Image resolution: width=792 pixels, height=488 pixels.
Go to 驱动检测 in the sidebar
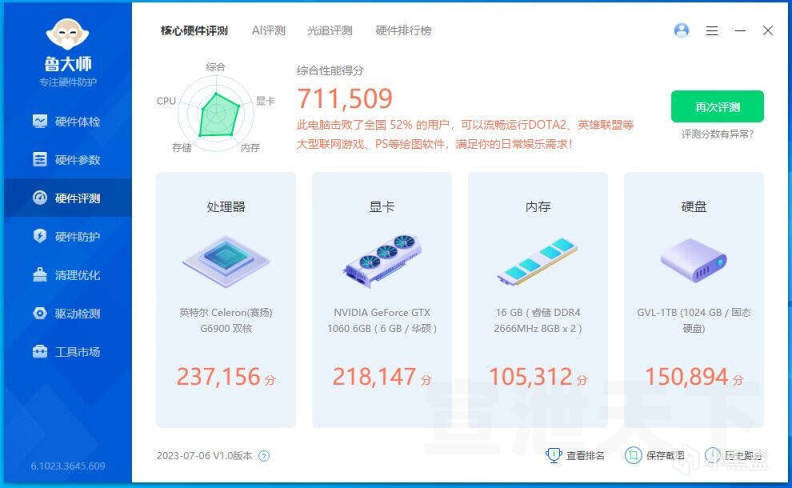point(67,313)
